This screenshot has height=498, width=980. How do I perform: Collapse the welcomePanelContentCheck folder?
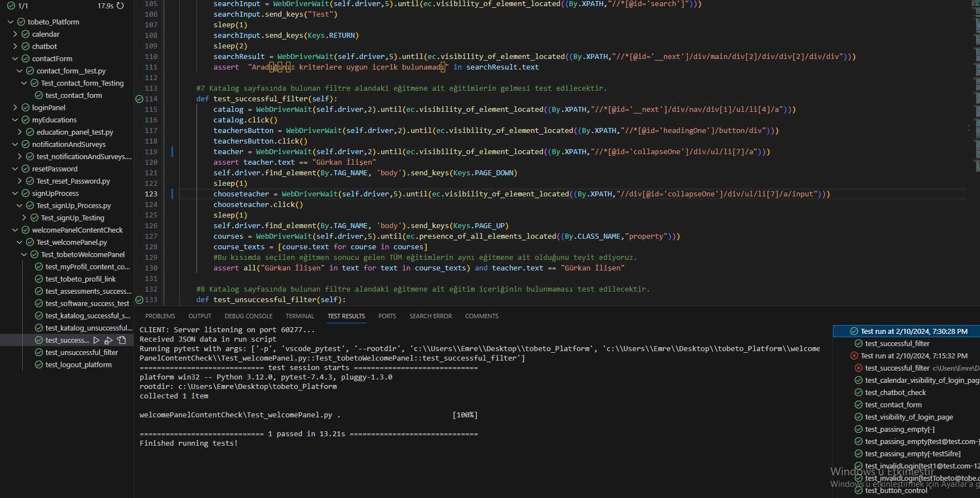[15, 230]
